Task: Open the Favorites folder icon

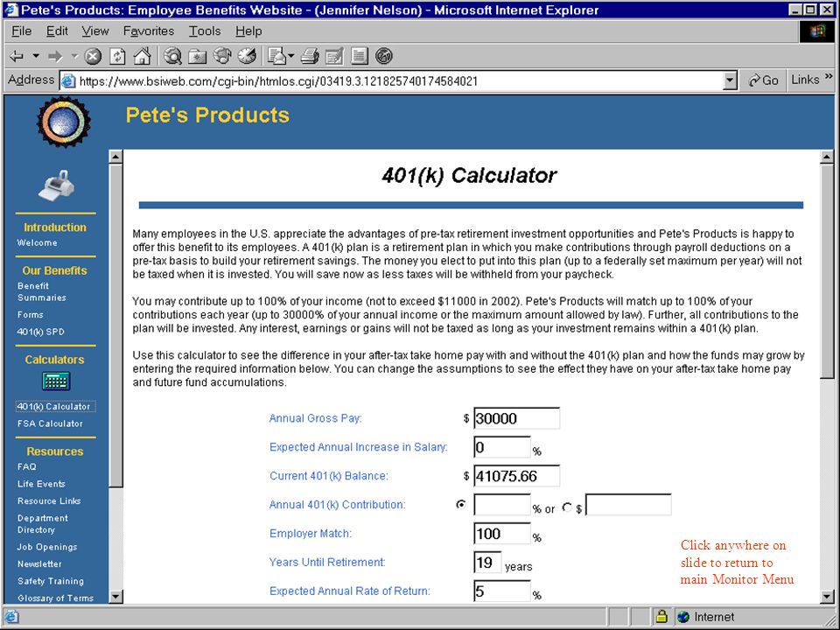Action: point(198,56)
